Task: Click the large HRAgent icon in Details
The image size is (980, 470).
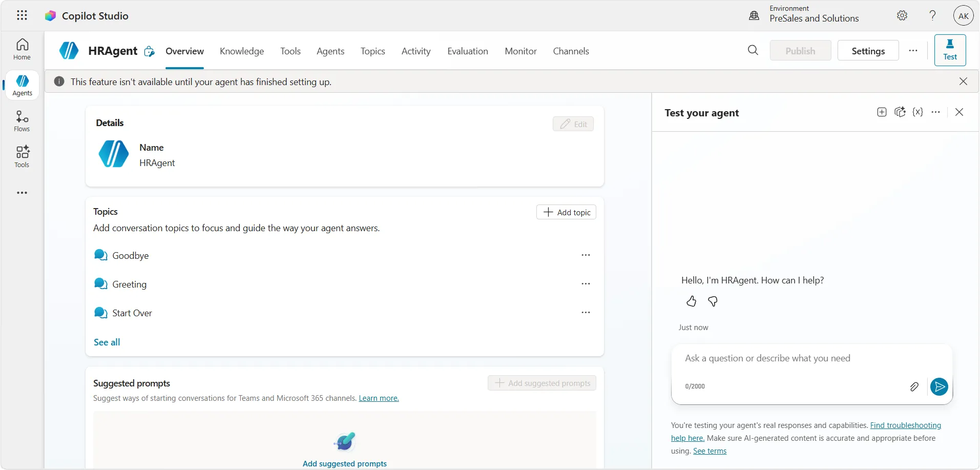Action: (114, 154)
